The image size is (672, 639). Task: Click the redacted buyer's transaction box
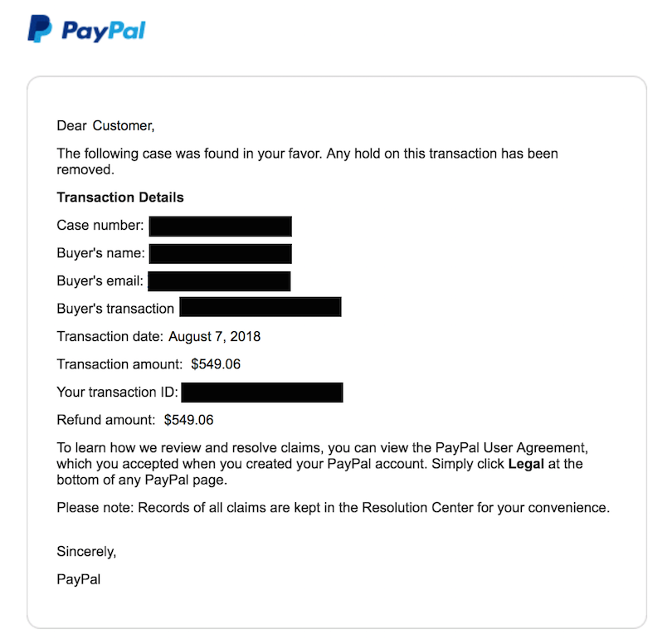(261, 307)
